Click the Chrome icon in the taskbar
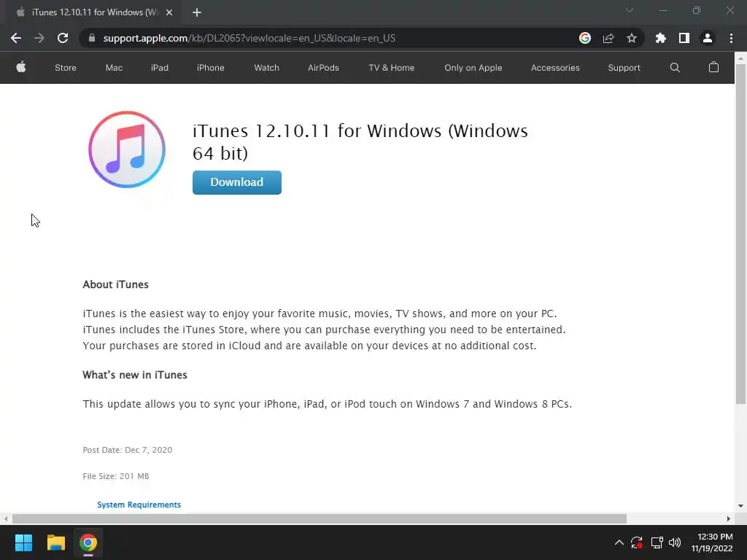 (x=88, y=542)
